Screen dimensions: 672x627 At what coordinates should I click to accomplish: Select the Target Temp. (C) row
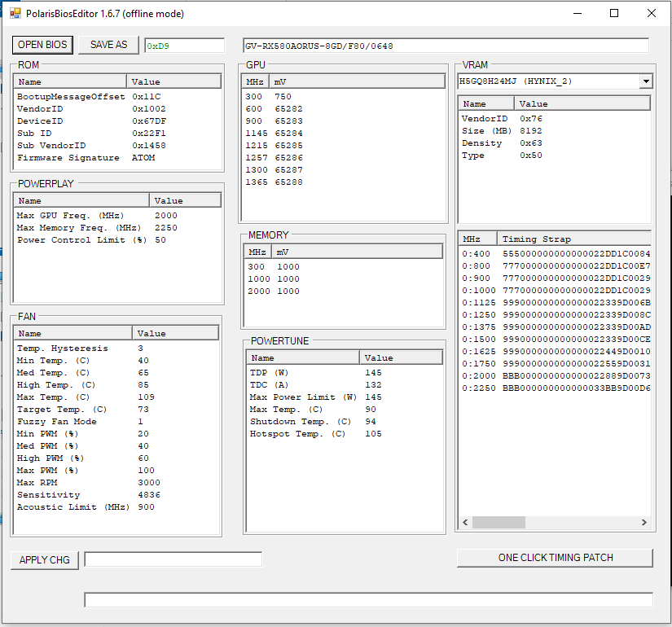point(116,410)
